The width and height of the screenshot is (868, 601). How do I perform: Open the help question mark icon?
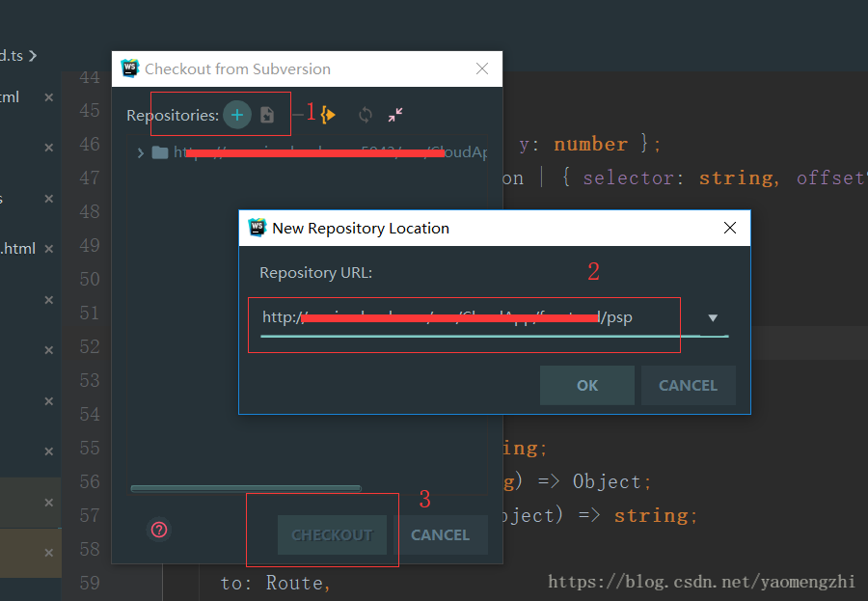pos(159,531)
